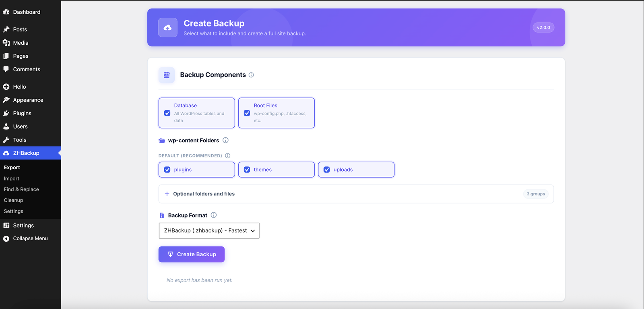
Task: Uncheck the themes folder checkbox
Action: coord(247,170)
